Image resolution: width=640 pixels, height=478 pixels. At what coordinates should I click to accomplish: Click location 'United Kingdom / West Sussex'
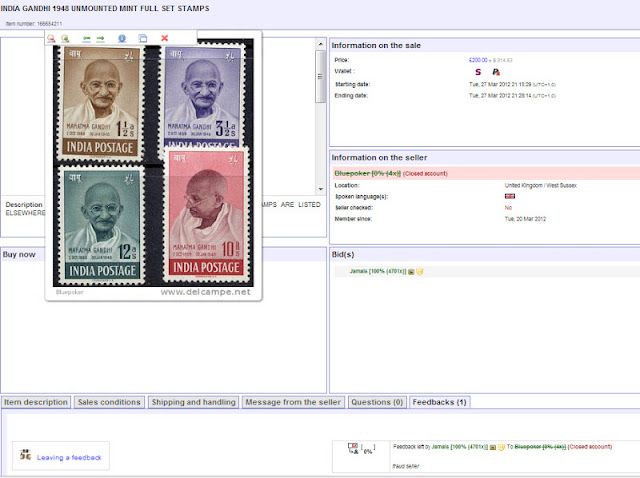point(541,185)
